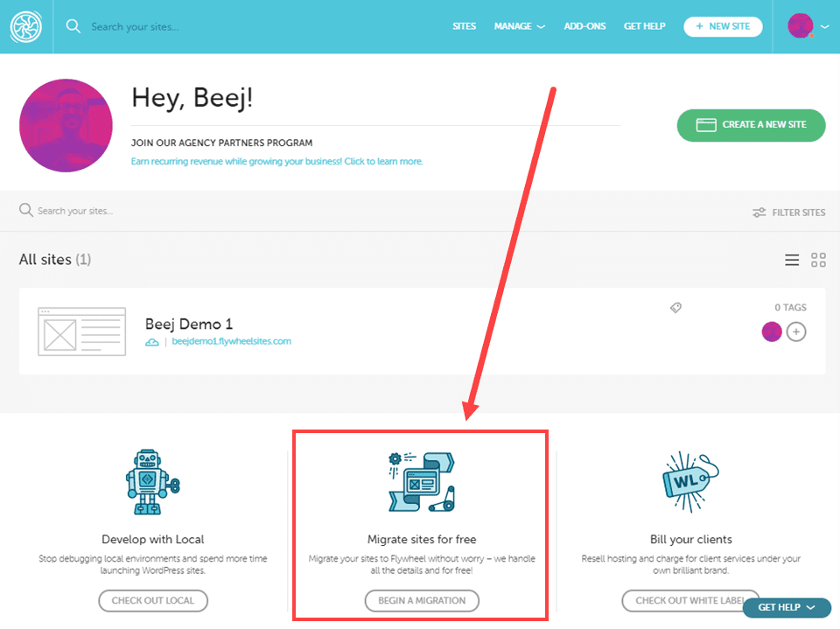Open the account menu via avatar chevron
840x629 pixels.
pos(821,26)
